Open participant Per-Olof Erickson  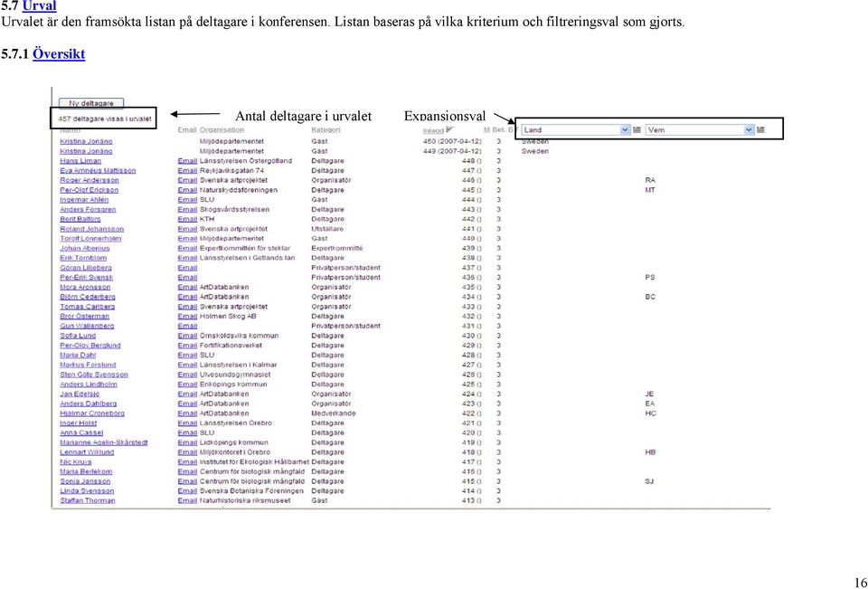(90, 190)
